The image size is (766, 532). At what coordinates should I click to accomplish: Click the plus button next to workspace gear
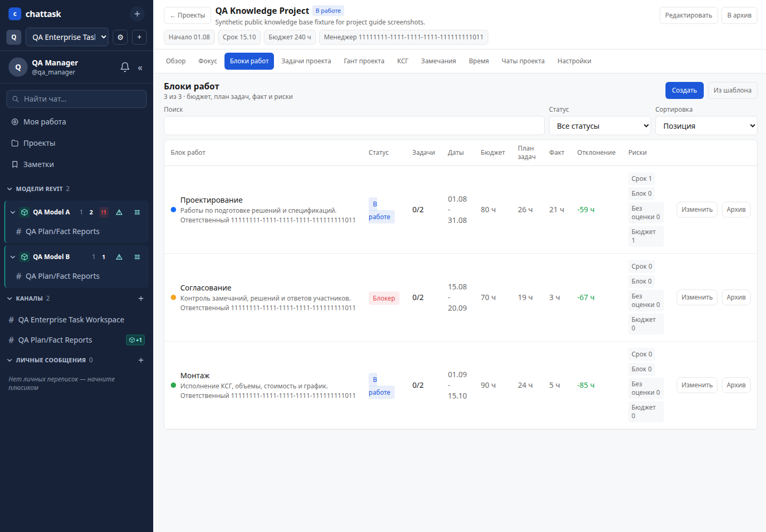pos(139,37)
